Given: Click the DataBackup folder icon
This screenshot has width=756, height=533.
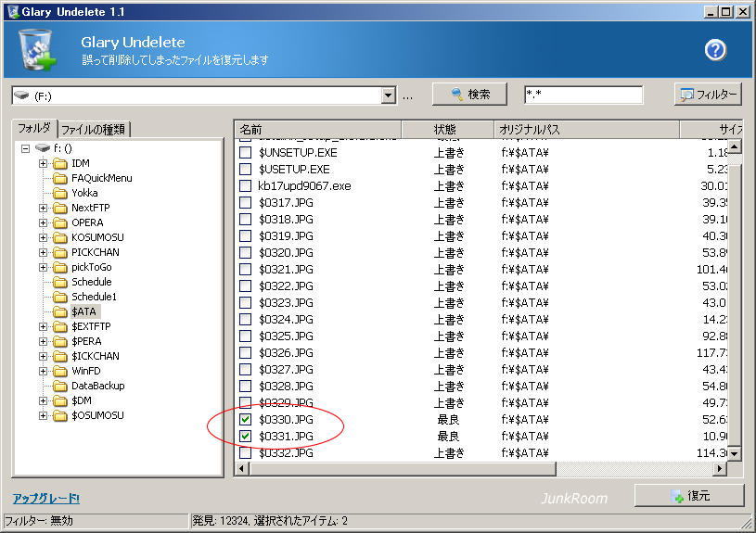Looking at the screenshot, I should pos(60,386).
